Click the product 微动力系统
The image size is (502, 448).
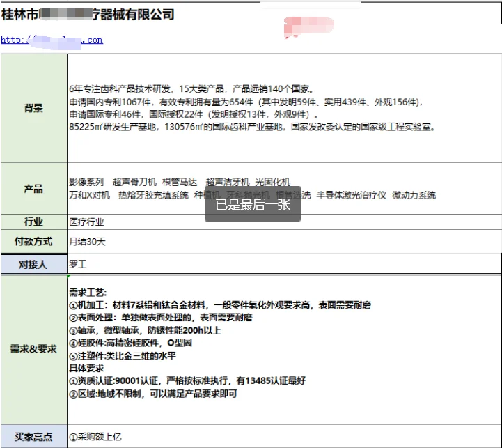pyautogui.click(x=414, y=195)
